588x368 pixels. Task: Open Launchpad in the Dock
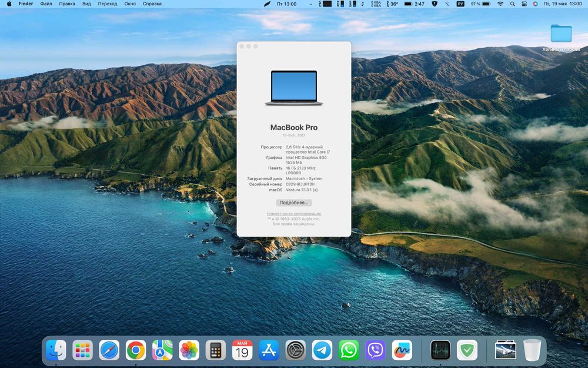click(x=82, y=350)
